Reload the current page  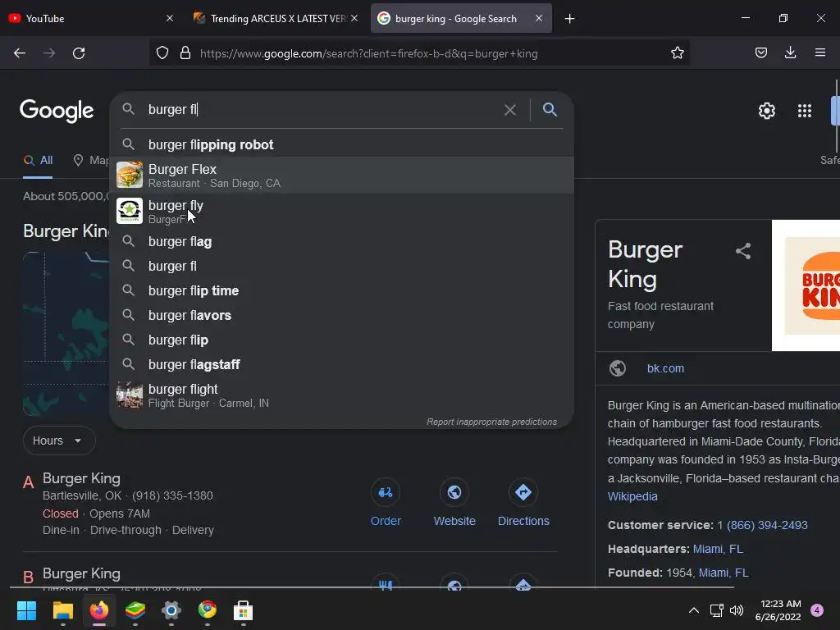tap(79, 53)
